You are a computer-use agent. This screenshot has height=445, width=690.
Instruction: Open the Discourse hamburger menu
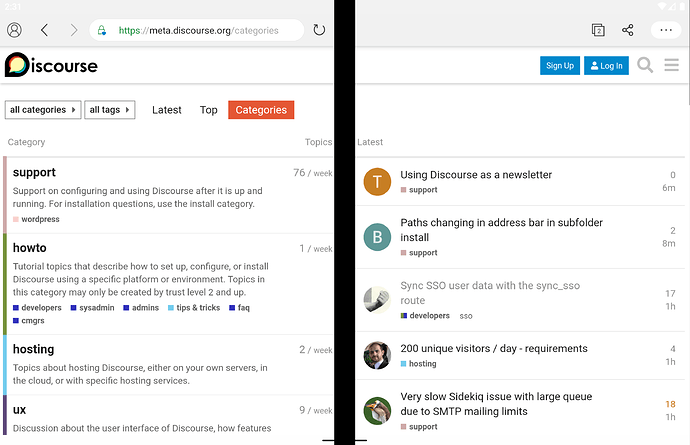tap(672, 65)
